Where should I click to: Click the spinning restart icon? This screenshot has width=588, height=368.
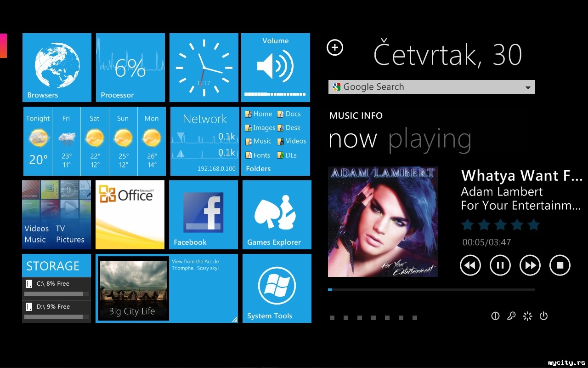tap(527, 316)
